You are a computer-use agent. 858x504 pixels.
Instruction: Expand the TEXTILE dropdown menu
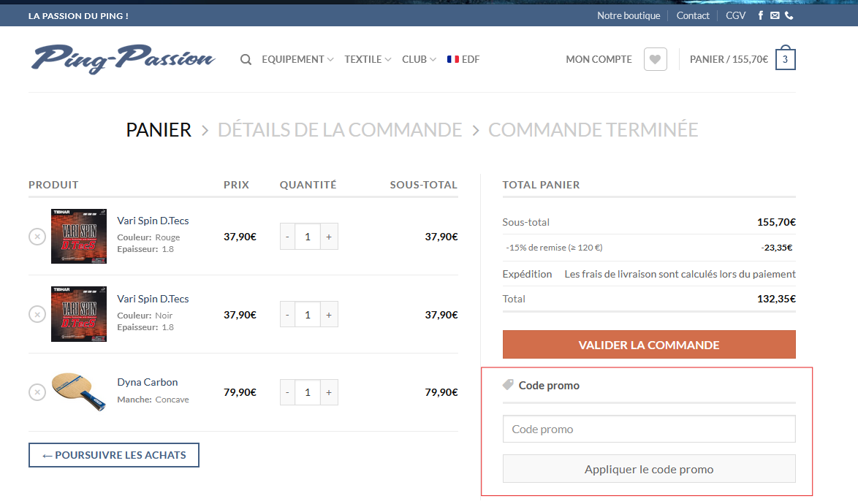click(368, 60)
